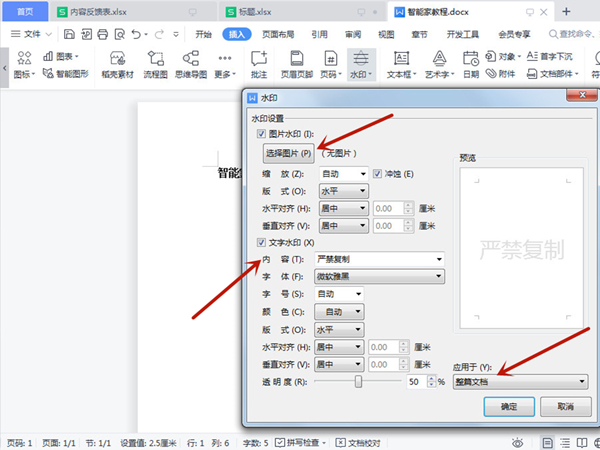Screen dimensions: 600x450
Task: Click the 智能图形 smart graphics icon
Action: [x=67, y=73]
